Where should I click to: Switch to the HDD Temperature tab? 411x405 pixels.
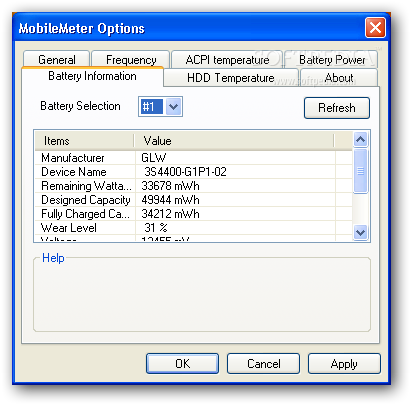pos(231,78)
